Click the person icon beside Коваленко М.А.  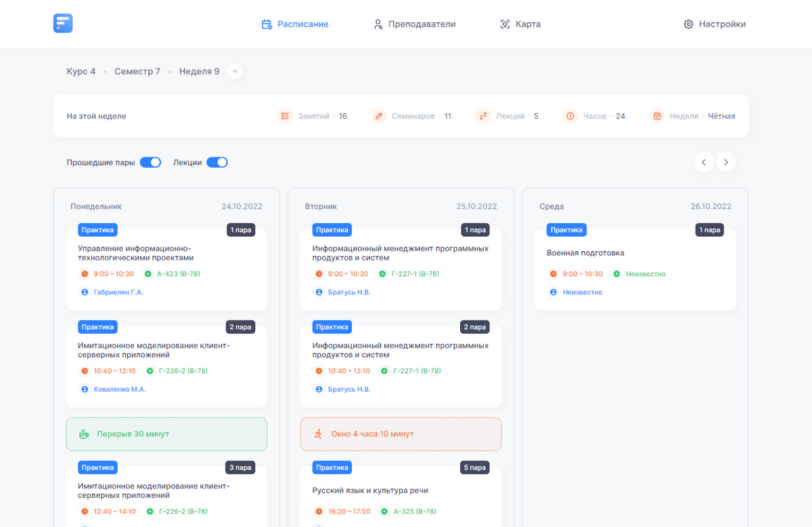pyautogui.click(x=85, y=389)
